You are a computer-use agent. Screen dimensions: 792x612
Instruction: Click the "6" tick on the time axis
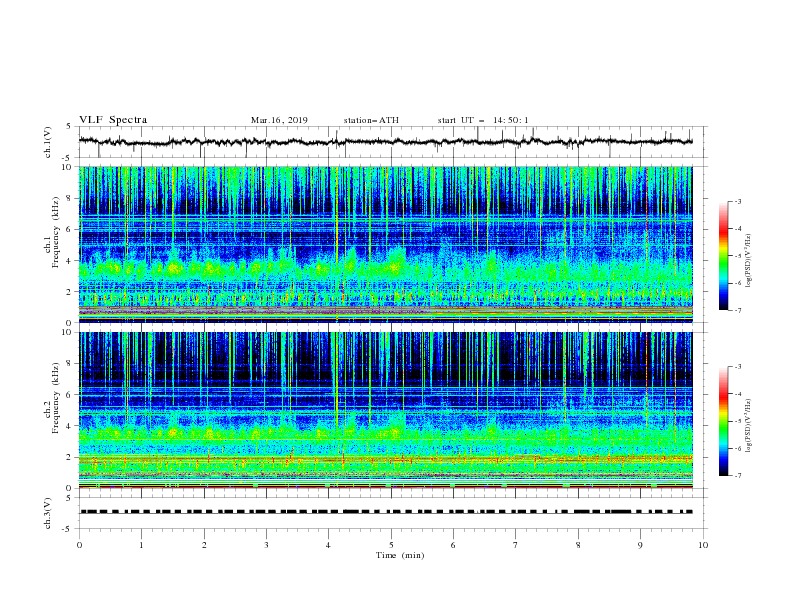454,545
